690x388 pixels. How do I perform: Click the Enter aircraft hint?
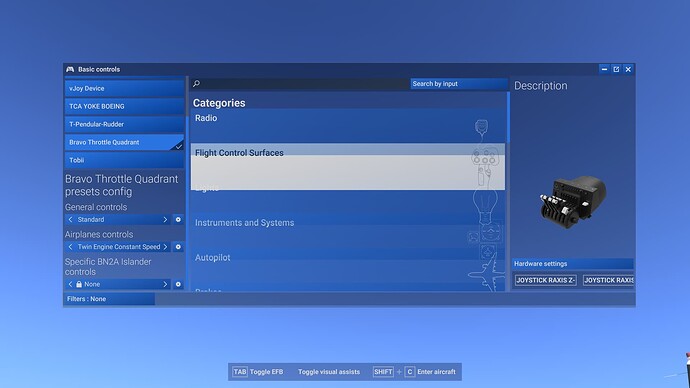(x=436, y=372)
